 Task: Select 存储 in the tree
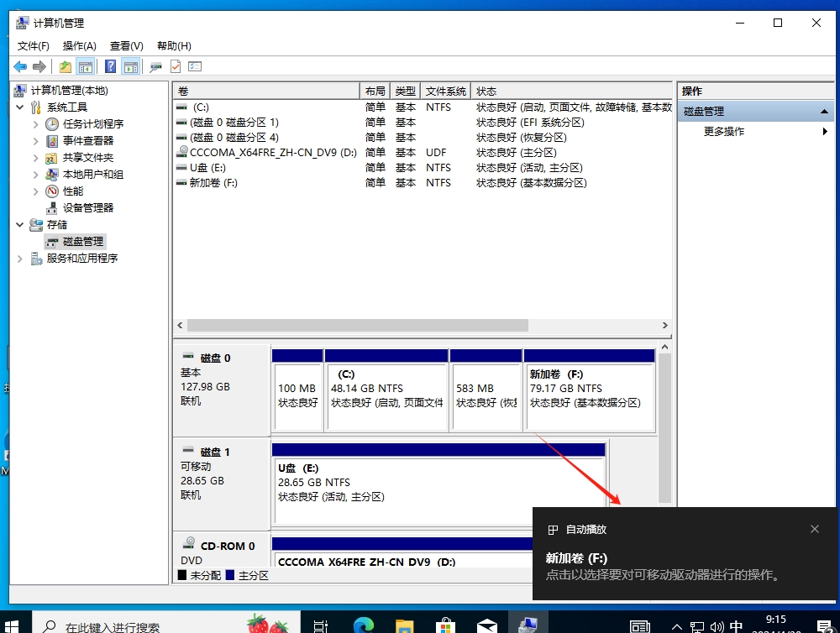(x=57, y=225)
